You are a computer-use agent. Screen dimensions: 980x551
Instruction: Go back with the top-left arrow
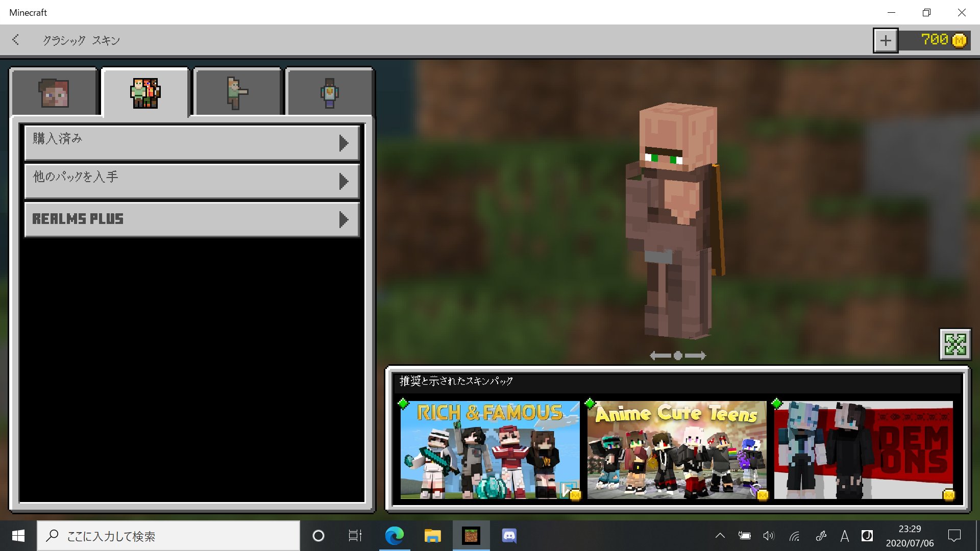16,40
